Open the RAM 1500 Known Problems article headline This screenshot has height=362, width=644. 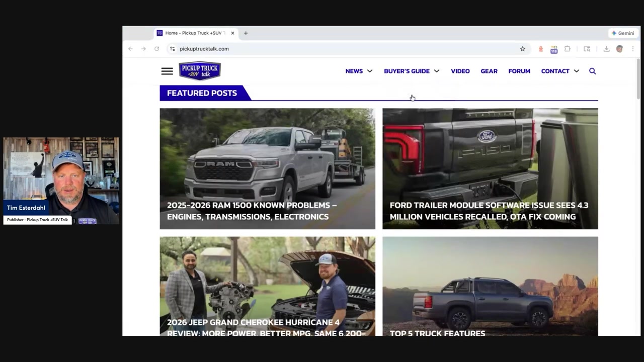(x=252, y=211)
